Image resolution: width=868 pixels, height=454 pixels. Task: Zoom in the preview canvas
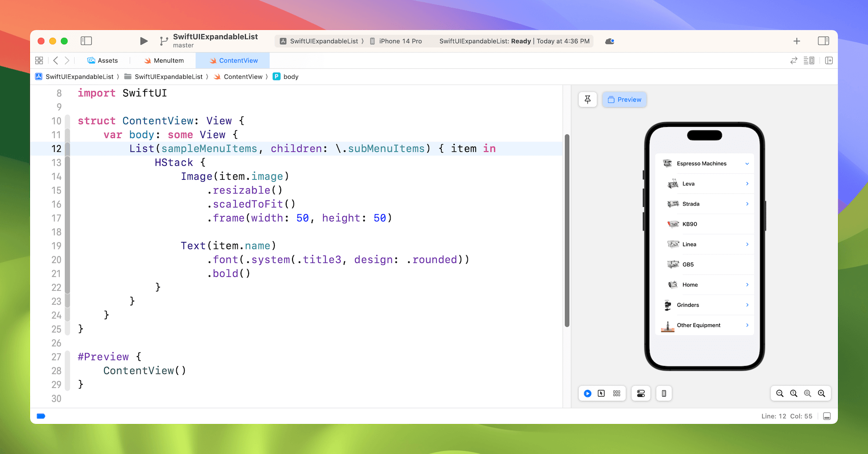click(x=821, y=393)
